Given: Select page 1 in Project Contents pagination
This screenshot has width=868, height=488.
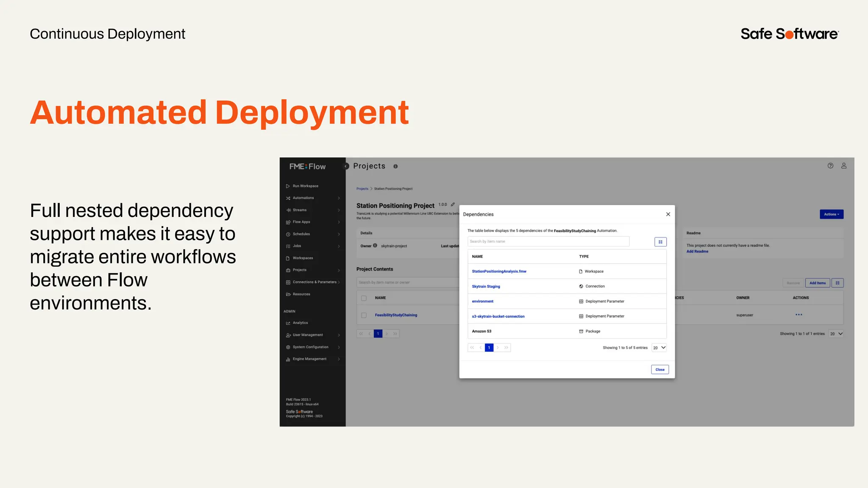Looking at the screenshot, I should (x=378, y=333).
